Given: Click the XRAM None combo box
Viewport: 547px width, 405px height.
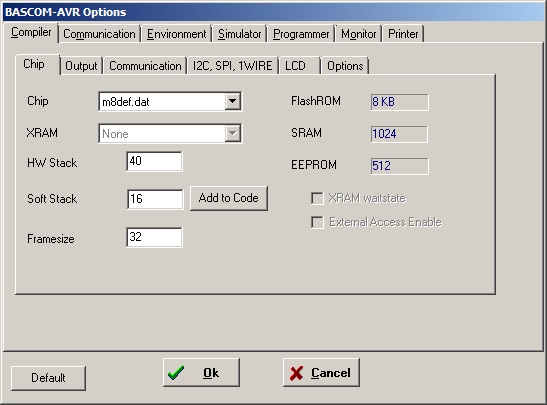Looking at the screenshot, I should click(x=170, y=133).
